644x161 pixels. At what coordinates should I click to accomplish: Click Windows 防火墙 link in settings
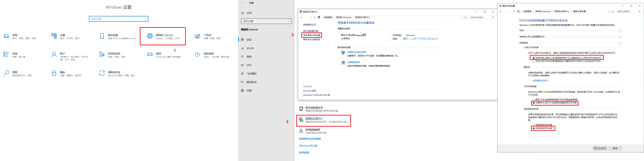pos(308,146)
